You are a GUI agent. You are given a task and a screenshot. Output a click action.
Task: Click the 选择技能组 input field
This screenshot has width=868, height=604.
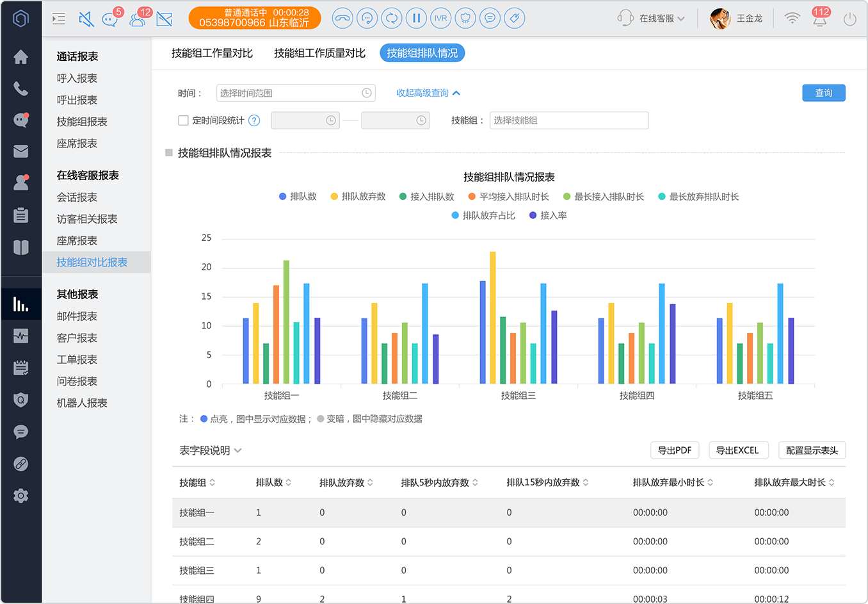coord(569,120)
